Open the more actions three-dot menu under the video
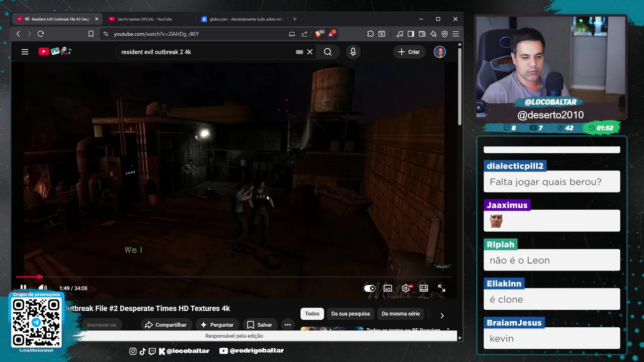644x362 pixels. tap(288, 325)
